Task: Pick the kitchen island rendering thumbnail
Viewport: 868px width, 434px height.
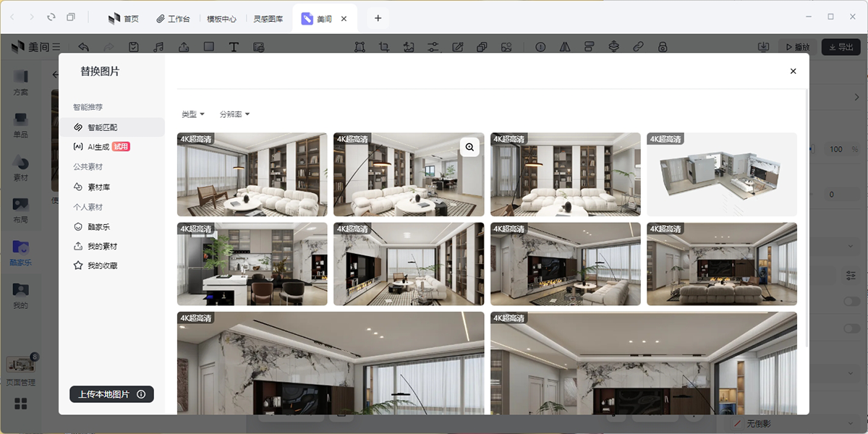Action: [252, 264]
